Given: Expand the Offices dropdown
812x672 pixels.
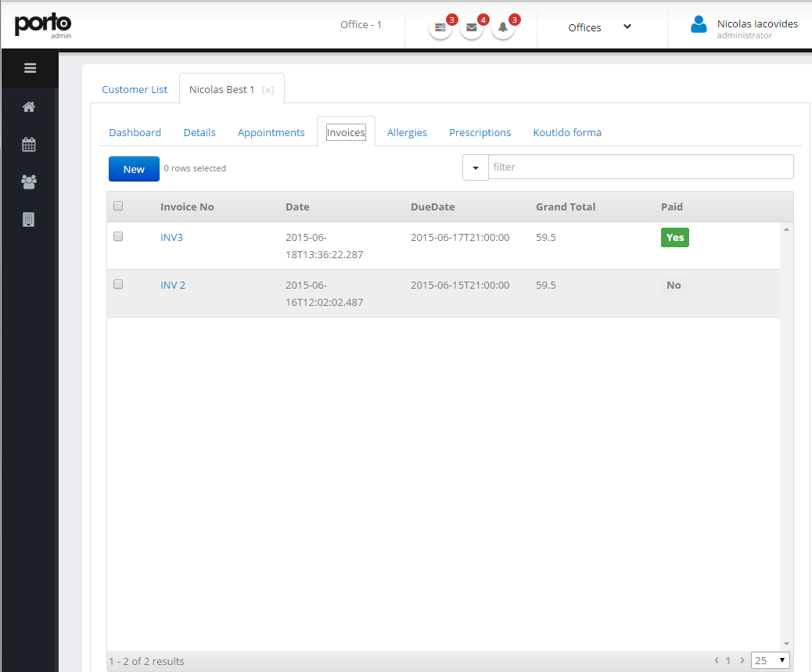Looking at the screenshot, I should (600, 27).
